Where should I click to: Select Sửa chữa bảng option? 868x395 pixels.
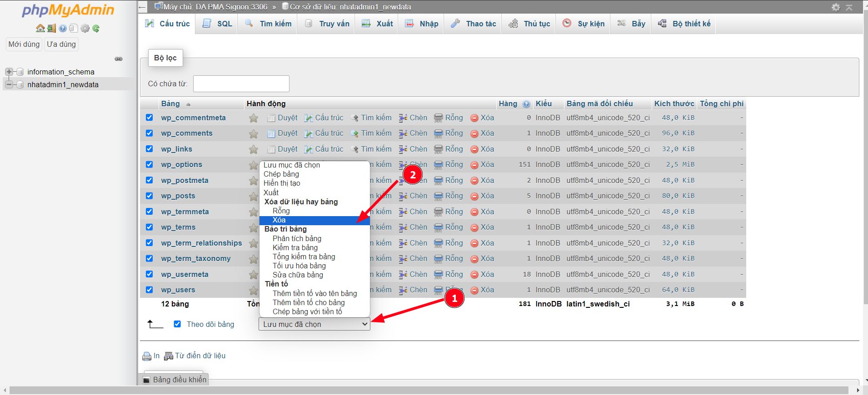tap(314, 275)
